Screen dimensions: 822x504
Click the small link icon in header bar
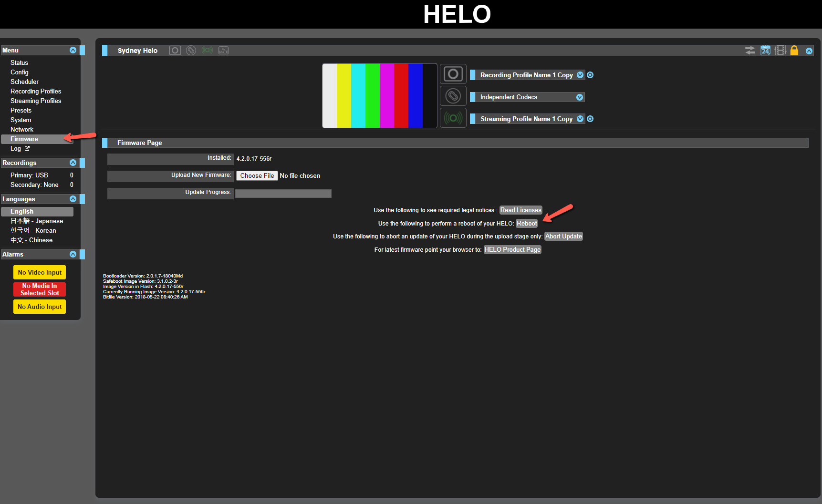click(191, 51)
